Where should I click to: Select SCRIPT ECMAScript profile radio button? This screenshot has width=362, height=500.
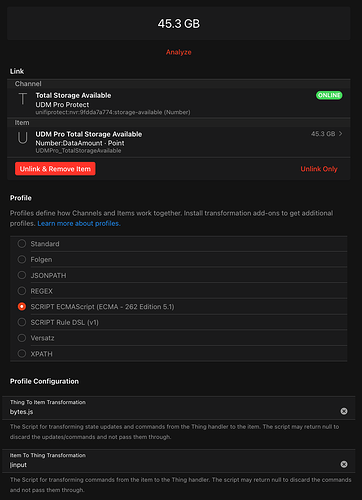pyautogui.click(x=22, y=306)
